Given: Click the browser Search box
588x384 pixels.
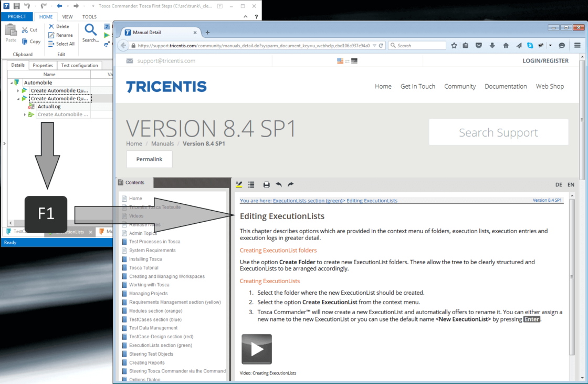Looking at the screenshot, I should click(x=417, y=46).
